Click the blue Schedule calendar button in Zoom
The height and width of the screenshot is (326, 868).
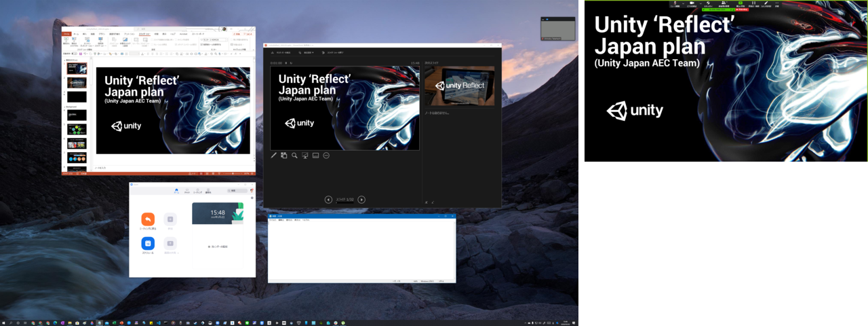tap(148, 243)
